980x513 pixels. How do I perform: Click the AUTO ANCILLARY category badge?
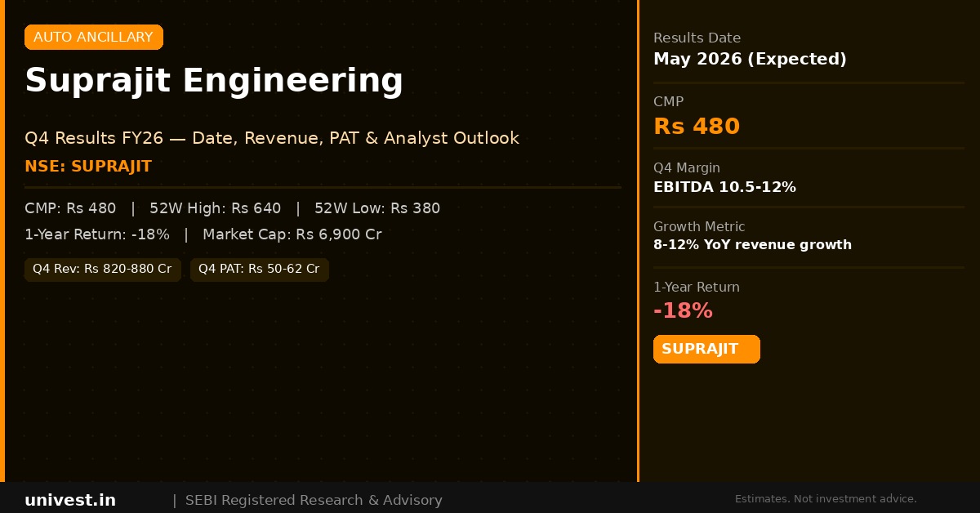click(93, 37)
